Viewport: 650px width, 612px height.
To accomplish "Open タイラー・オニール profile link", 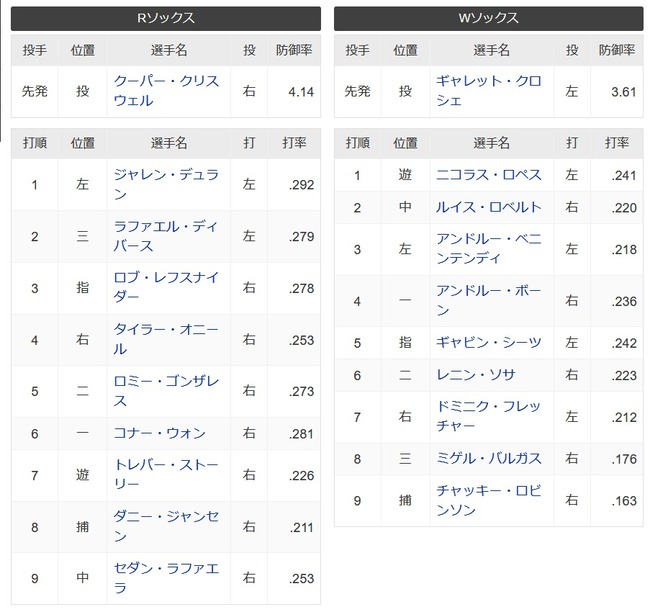I will coord(166,339).
